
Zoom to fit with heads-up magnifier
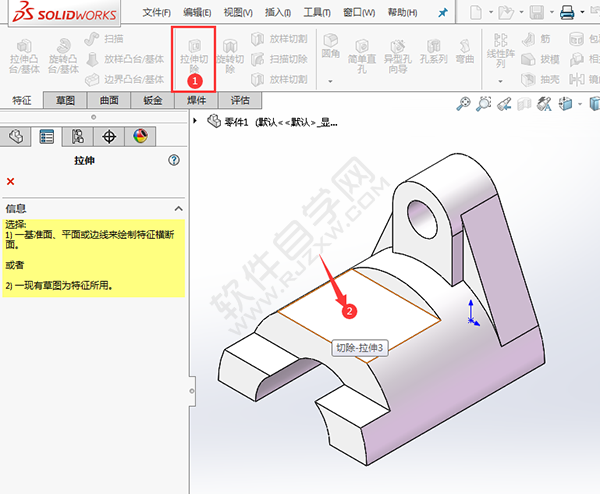(x=463, y=104)
